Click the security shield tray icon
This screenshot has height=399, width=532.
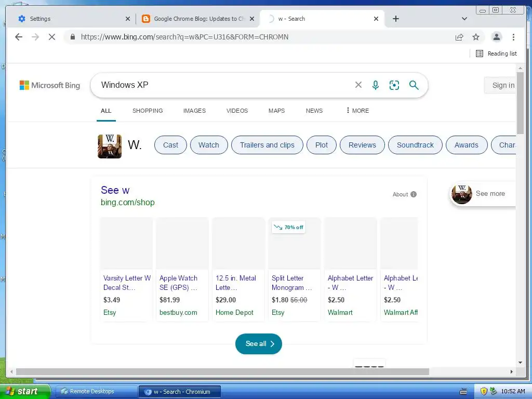click(x=484, y=391)
